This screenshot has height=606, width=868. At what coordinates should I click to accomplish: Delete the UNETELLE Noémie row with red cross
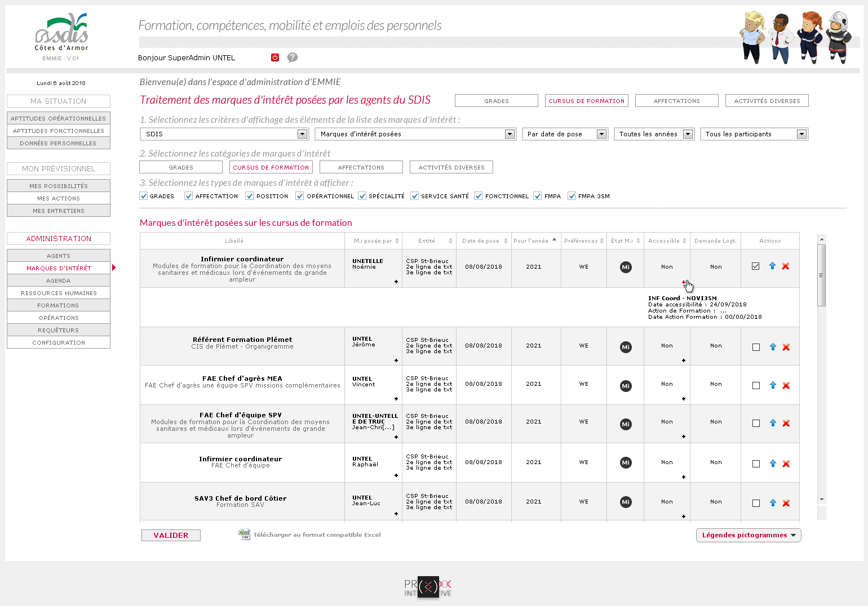coord(786,266)
